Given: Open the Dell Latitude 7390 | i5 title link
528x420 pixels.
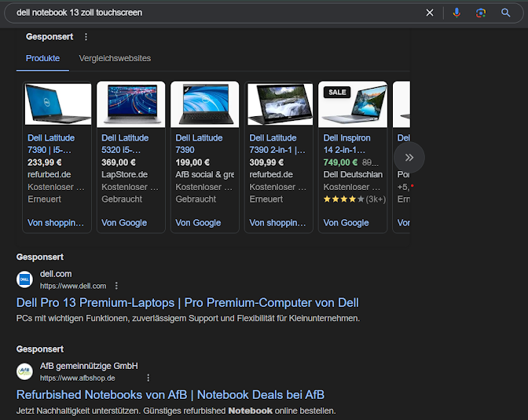Looking at the screenshot, I should point(51,144).
